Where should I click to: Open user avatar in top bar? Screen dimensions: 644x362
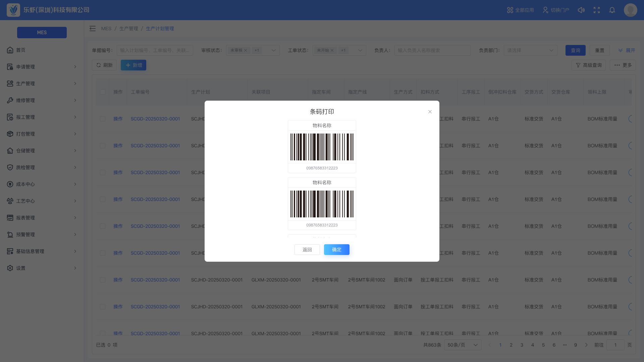coord(630,10)
